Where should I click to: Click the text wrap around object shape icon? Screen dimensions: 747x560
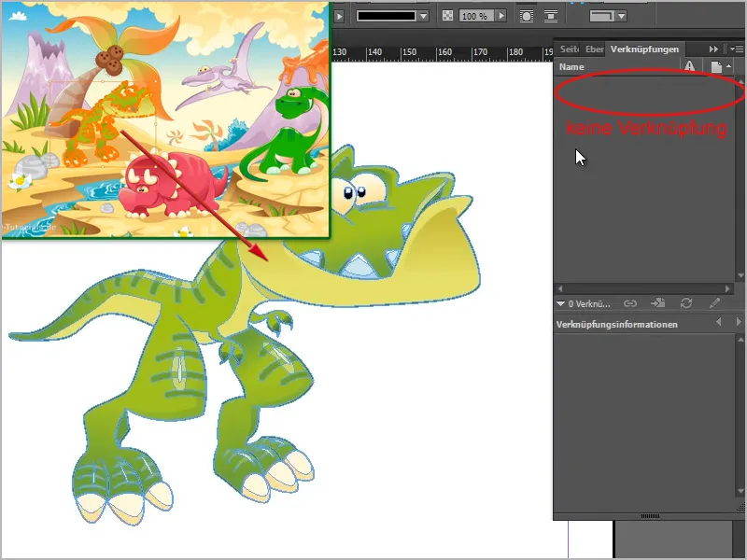(527, 16)
